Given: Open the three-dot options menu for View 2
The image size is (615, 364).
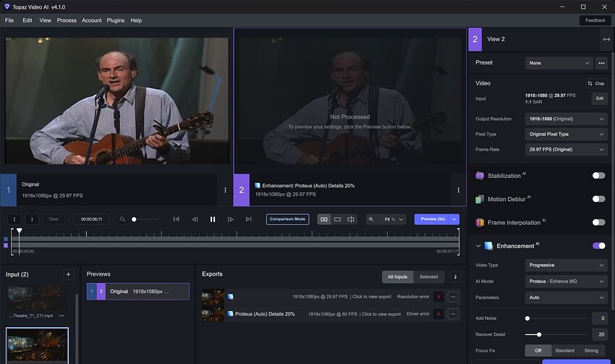Looking at the screenshot, I should [x=458, y=190].
